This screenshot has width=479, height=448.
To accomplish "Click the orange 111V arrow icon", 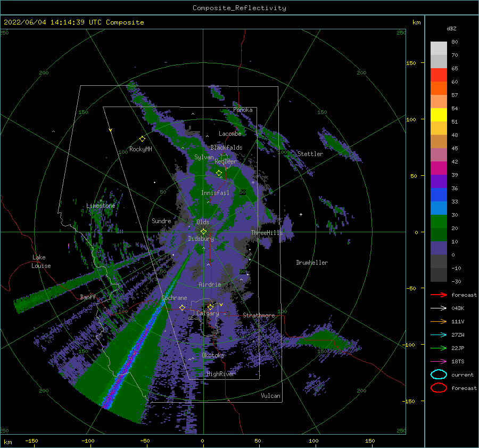I will (439, 321).
